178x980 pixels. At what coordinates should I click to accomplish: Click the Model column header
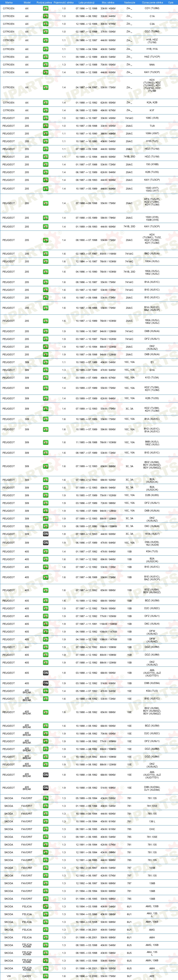click(x=27, y=2)
